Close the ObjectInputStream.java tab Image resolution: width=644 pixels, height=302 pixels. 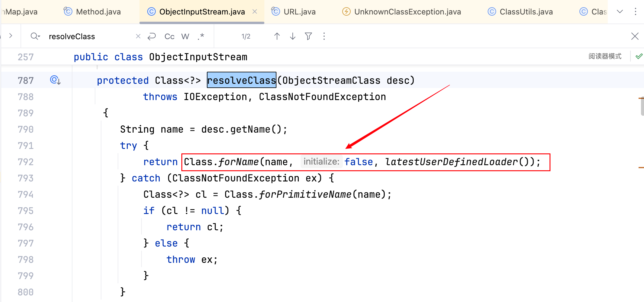255,12
